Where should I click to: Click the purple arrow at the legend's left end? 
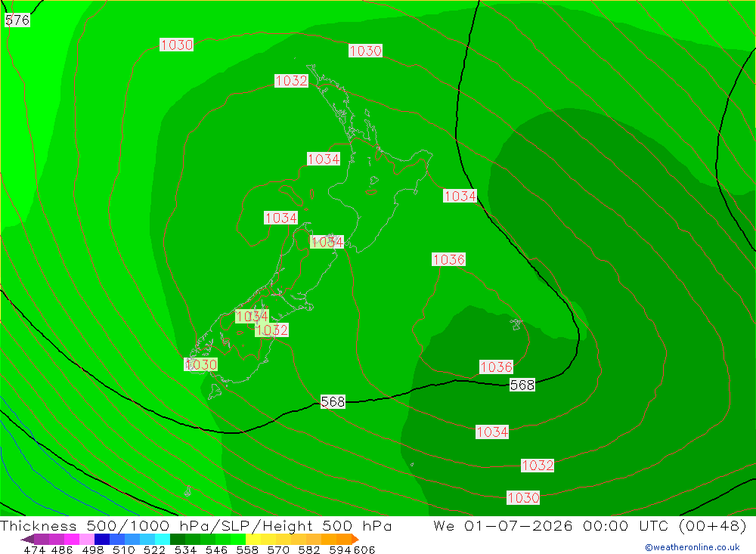click(x=27, y=539)
